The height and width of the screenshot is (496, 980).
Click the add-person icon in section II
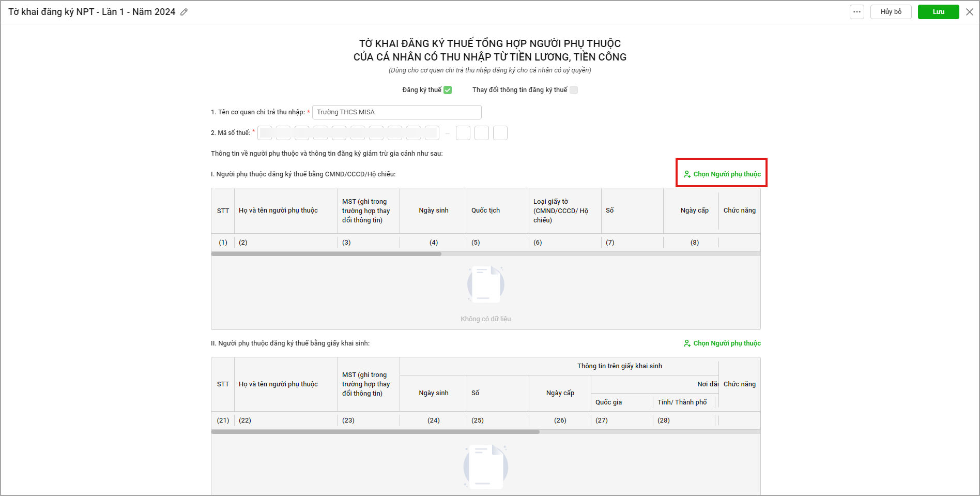pyautogui.click(x=687, y=343)
